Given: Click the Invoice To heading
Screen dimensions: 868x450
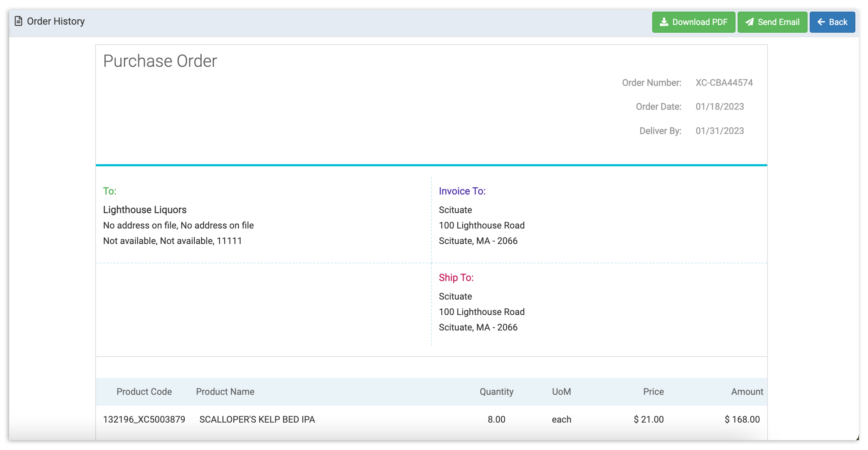Looking at the screenshot, I should coord(462,191).
